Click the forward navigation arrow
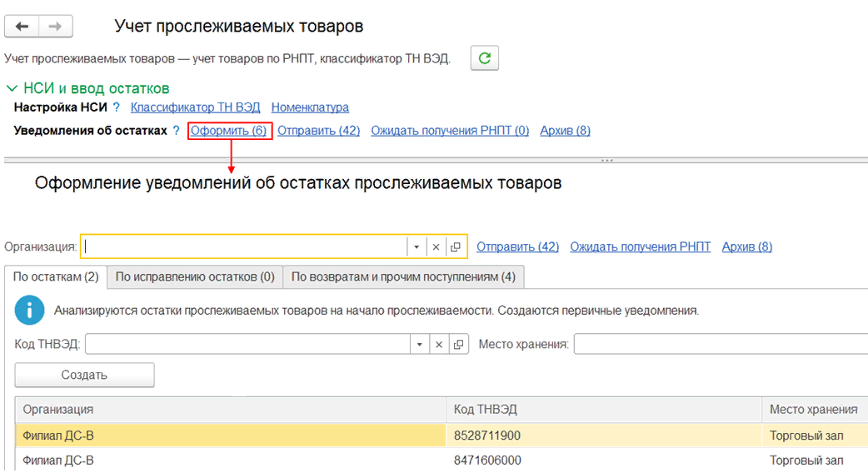 (55, 27)
